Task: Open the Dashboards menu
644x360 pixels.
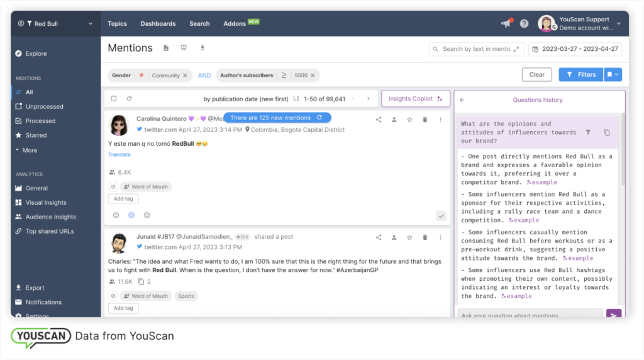Action: pyautogui.click(x=158, y=24)
